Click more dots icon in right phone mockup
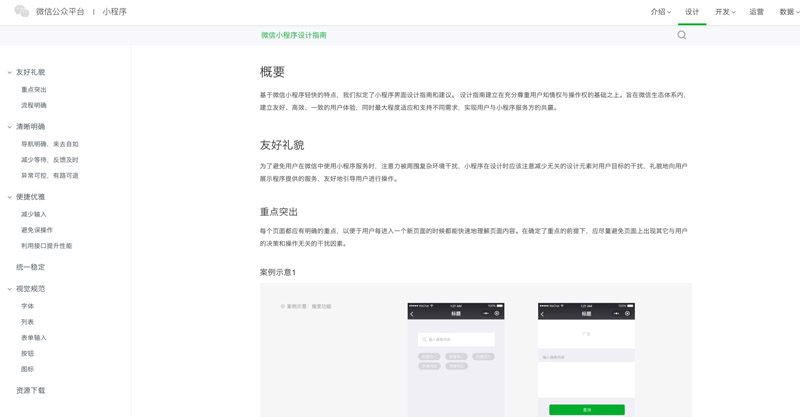The height and width of the screenshot is (417, 800). [x=617, y=313]
